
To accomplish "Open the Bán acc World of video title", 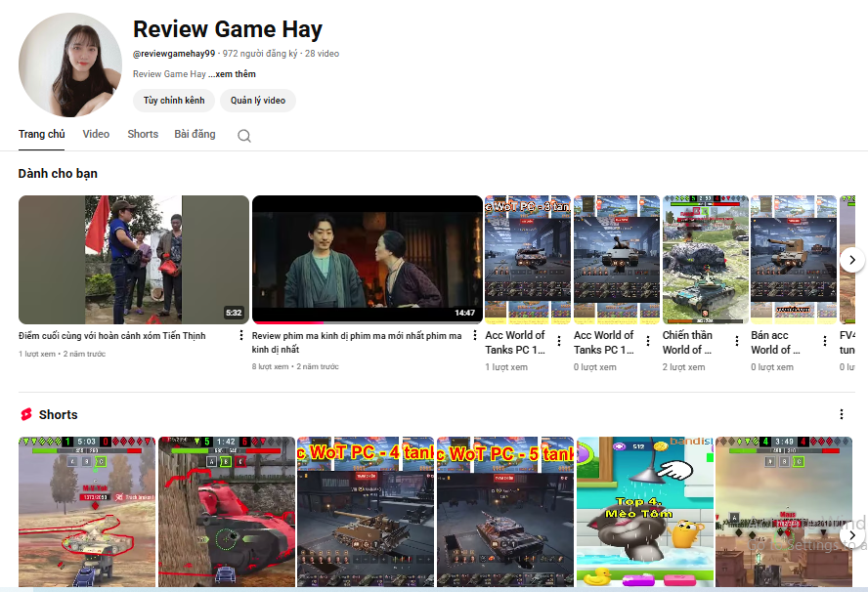I will [771, 342].
